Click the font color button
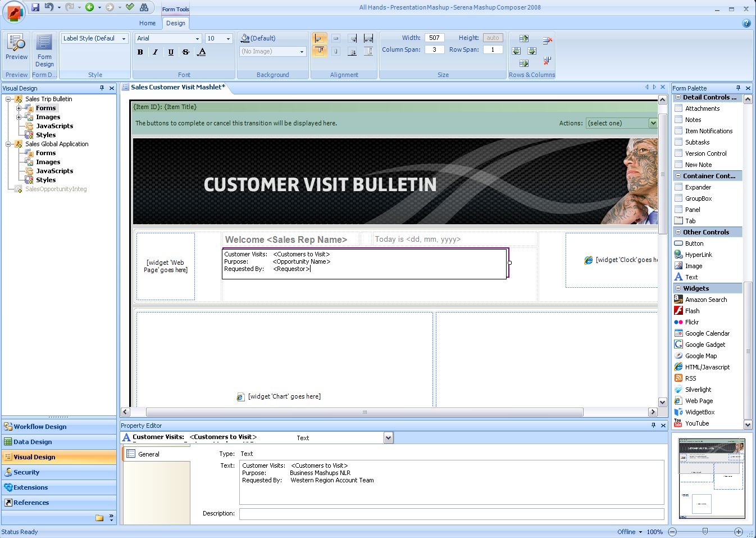Viewport: 756px width, 538px height. (x=202, y=52)
